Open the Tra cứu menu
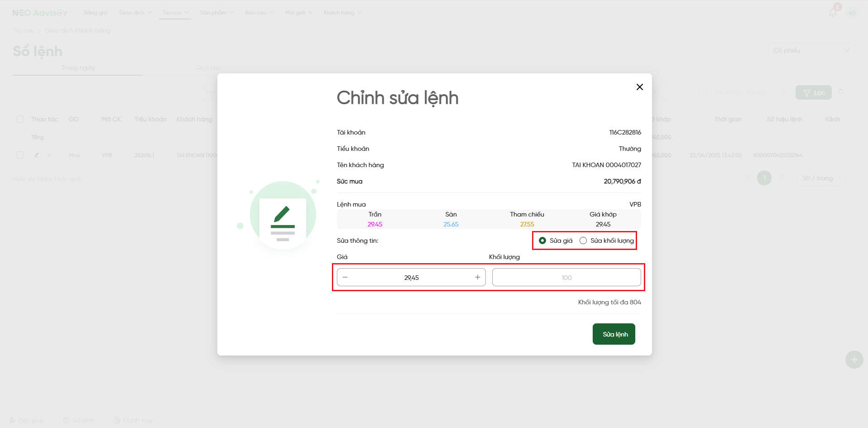The image size is (868, 428). tap(175, 13)
